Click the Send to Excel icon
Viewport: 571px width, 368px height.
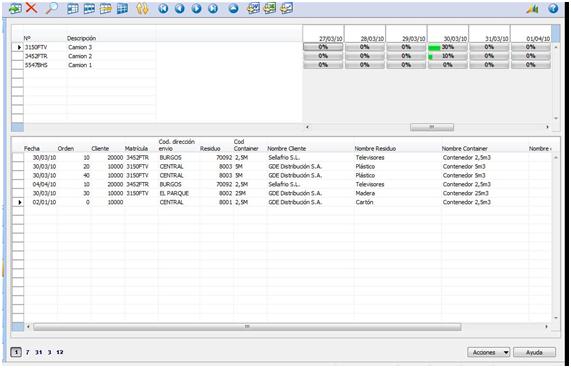point(270,8)
